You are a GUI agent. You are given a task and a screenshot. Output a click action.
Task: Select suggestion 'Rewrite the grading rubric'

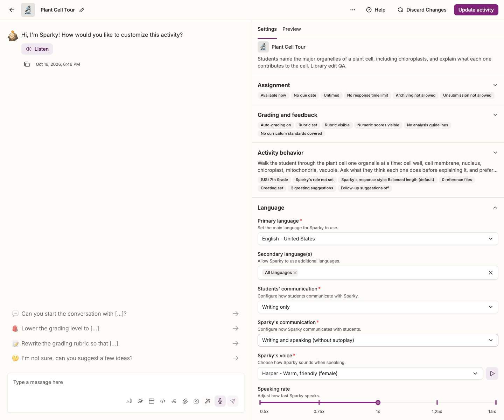point(125,343)
